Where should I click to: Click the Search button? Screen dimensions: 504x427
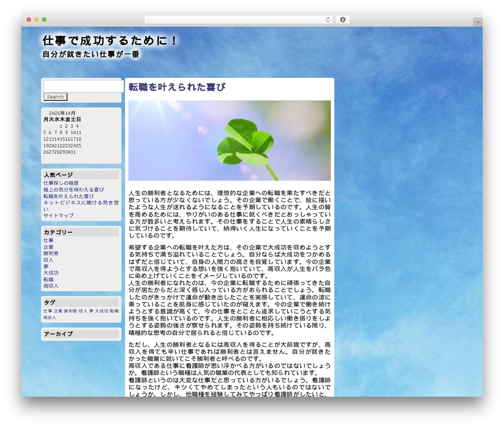55,97
